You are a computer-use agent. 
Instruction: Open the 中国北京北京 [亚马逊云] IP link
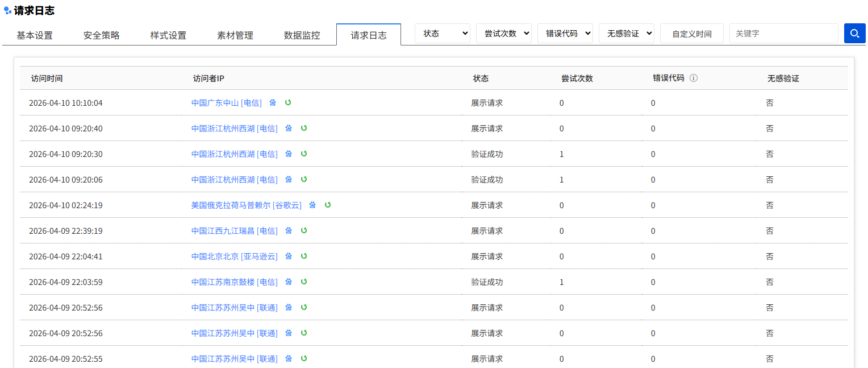coord(235,257)
